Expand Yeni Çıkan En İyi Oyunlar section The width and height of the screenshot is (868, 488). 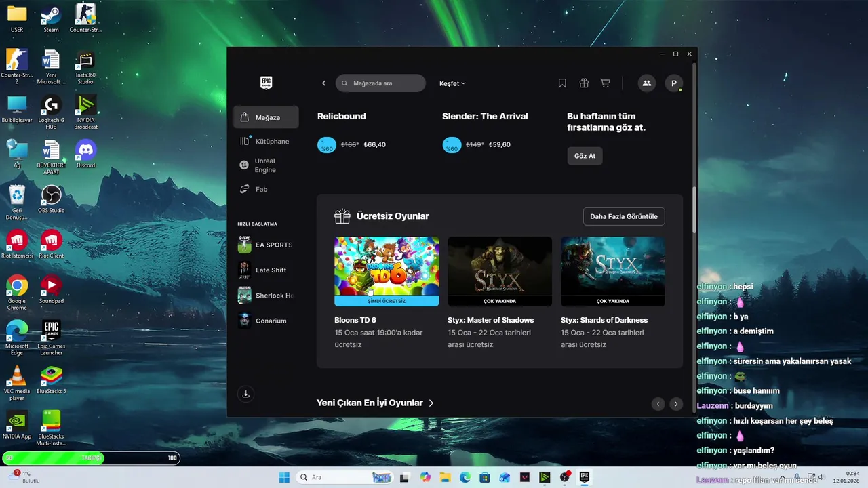pyautogui.click(x=375, y=403)
